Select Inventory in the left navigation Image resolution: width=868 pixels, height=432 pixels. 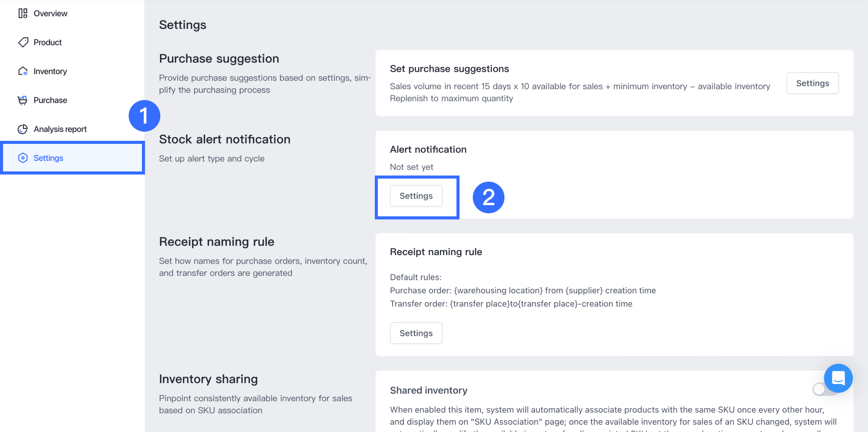pos(50,71)
